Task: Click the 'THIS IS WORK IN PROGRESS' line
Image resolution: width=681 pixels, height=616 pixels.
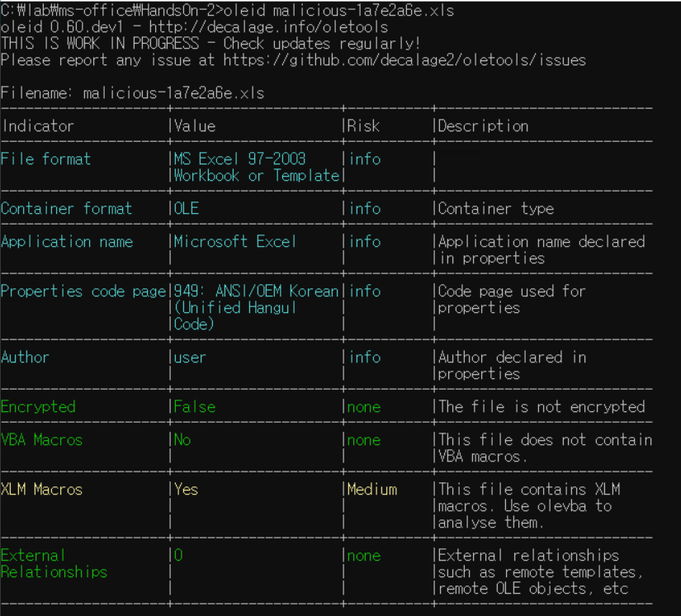Action: pyautogui.click(x=210, y=44)
